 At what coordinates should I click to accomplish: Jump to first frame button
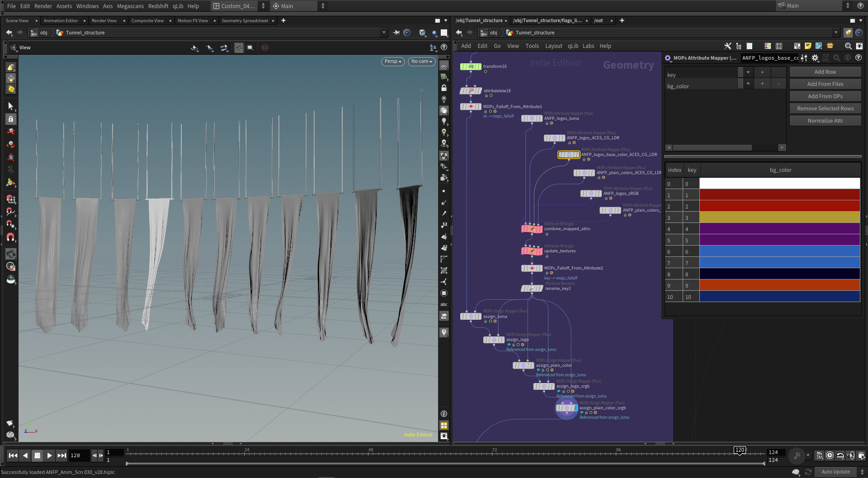pyautogui.click(x=13, y=455)
